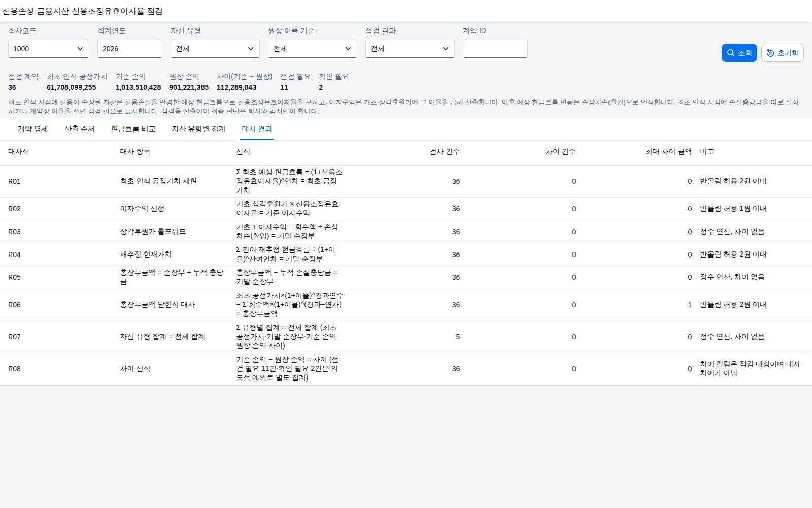
Task: Switch to the 계약 명세 tab
Action: click(33, 129)
